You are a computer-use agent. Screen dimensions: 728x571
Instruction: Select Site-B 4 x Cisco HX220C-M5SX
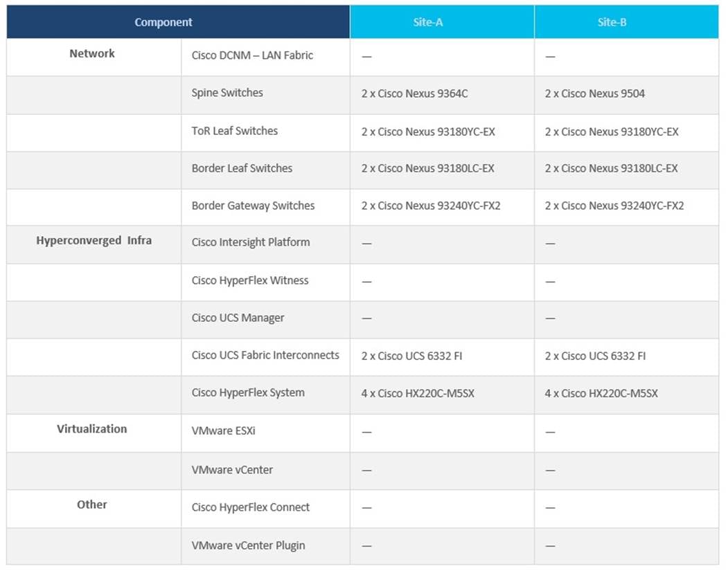pos(601,393)
